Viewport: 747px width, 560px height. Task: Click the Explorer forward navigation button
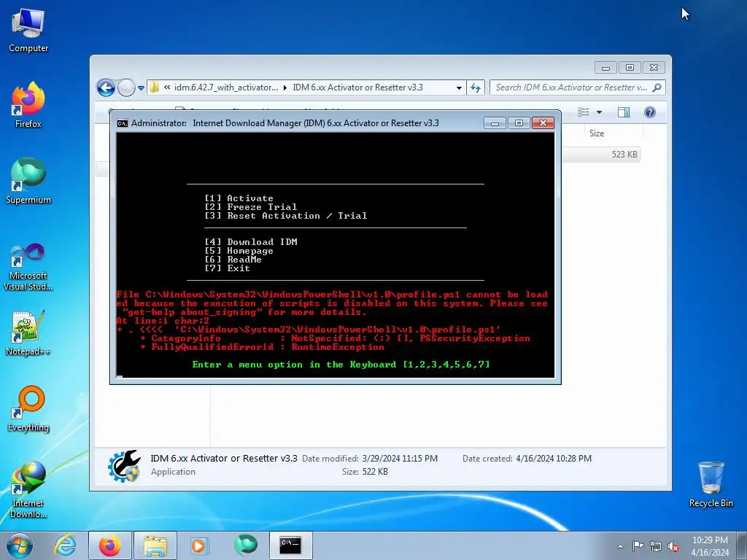point(126,87)
